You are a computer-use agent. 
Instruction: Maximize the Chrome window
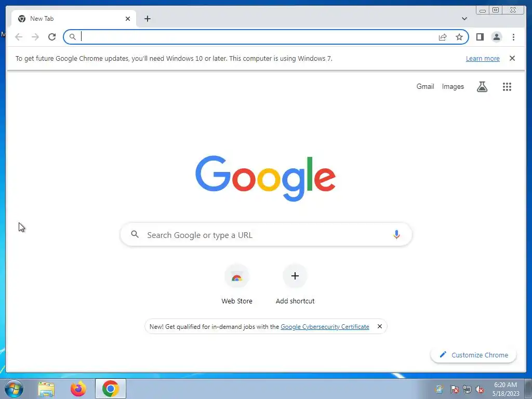click(495, 10)
